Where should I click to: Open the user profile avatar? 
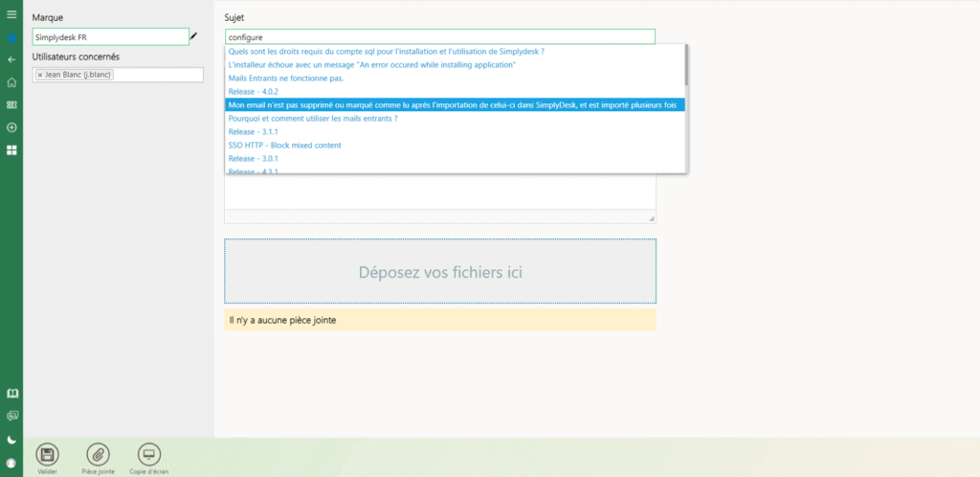pos(11,463)
